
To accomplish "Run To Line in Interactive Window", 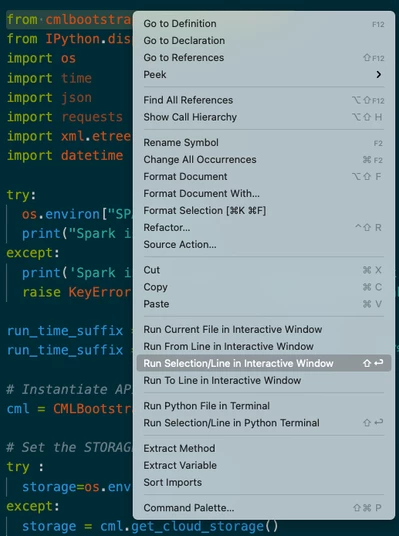I will click(x=264, y=380).
